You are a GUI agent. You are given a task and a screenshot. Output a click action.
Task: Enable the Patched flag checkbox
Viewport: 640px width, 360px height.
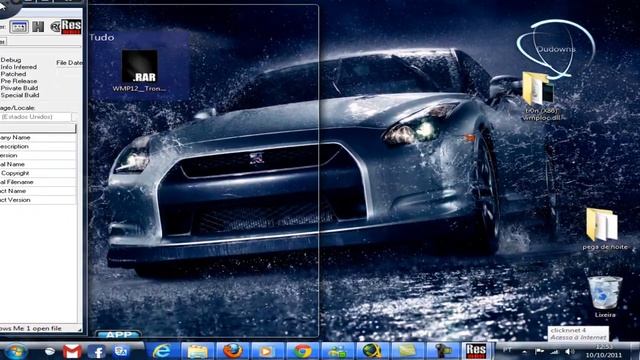click(13, 74)
